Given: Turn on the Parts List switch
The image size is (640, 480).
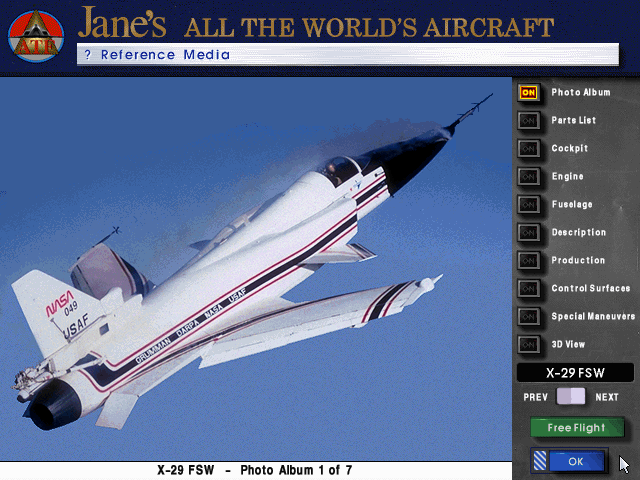Looking at the screenshot, I should [x=529, y=121].
